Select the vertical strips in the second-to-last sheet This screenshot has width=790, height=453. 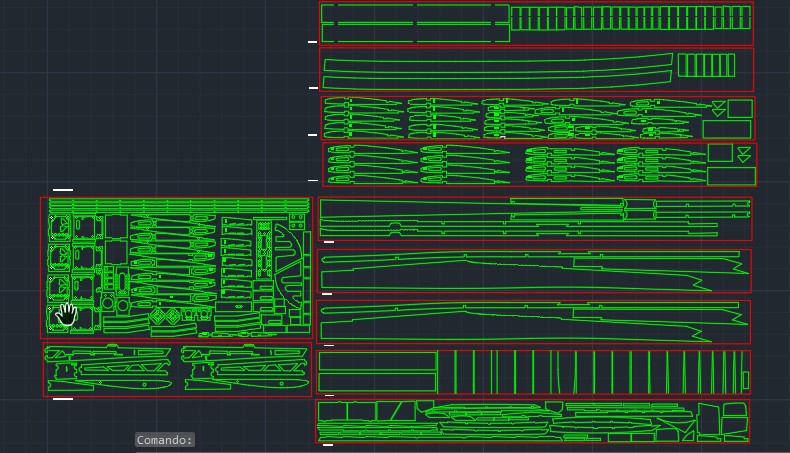[590, 372]
